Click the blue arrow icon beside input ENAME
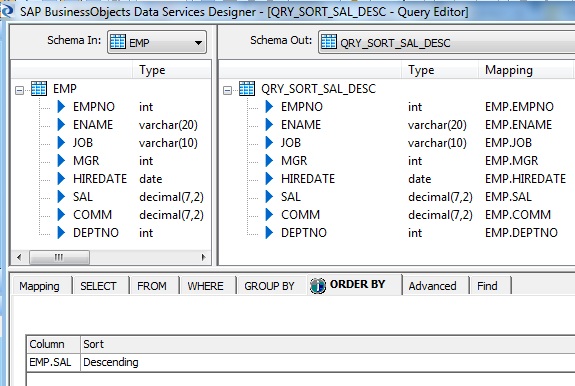Screen dimensions: 575x386 tap(61, 125)
